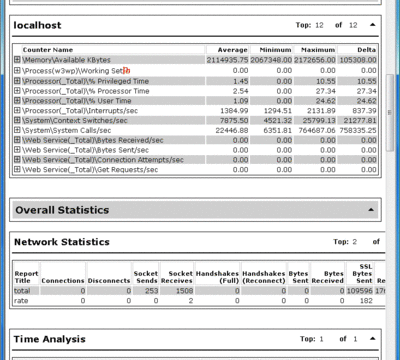Select the rate row label

(x=21, y=301)
